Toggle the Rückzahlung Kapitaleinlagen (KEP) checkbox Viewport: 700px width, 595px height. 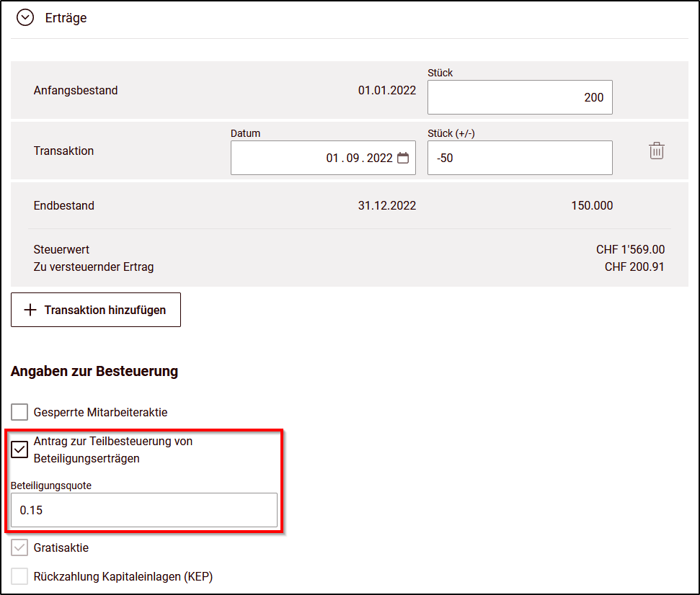pos(19,576)
